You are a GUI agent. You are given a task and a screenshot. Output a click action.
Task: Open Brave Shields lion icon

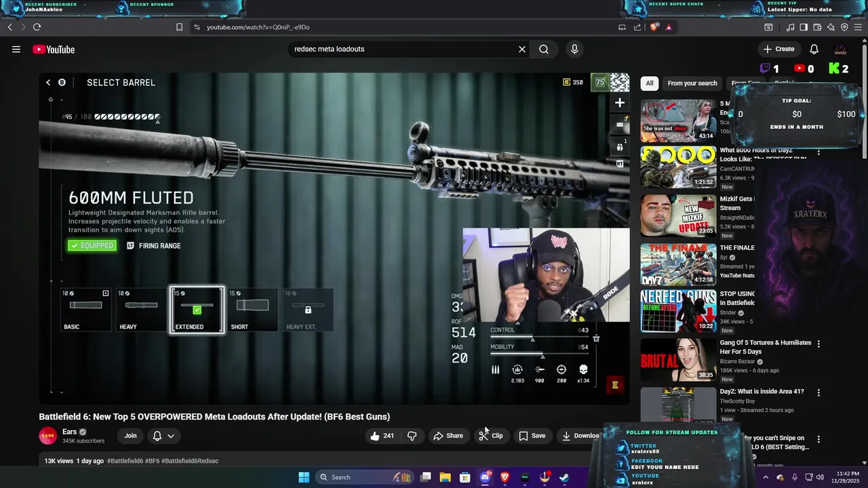pyautogui.click(x=654, y=27)
